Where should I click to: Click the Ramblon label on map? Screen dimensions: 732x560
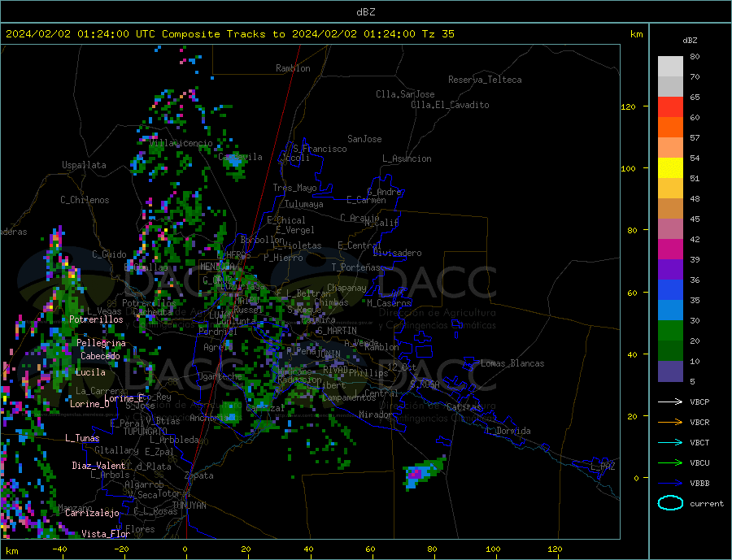tap(293, 68)
